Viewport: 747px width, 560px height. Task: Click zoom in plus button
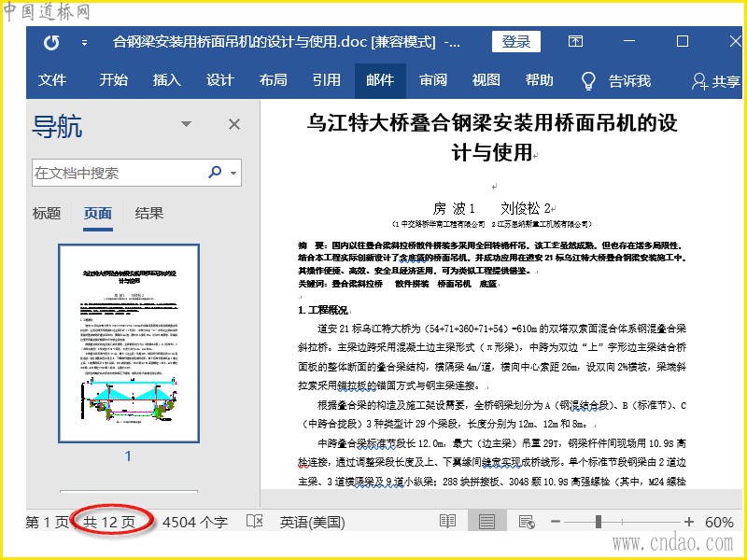(688, 522)
